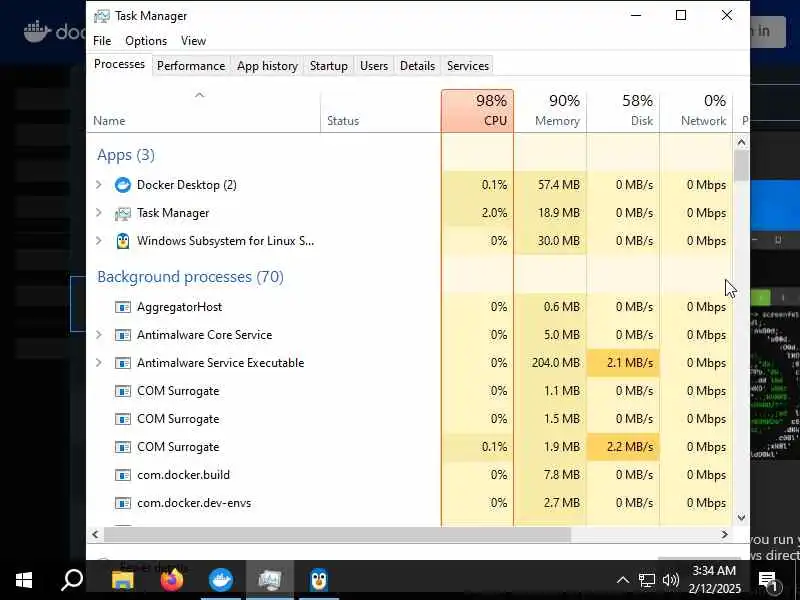800x600 pixels.
Task: Select the COM Surrogate row using 1.5 MB
Action: [409, 419]
